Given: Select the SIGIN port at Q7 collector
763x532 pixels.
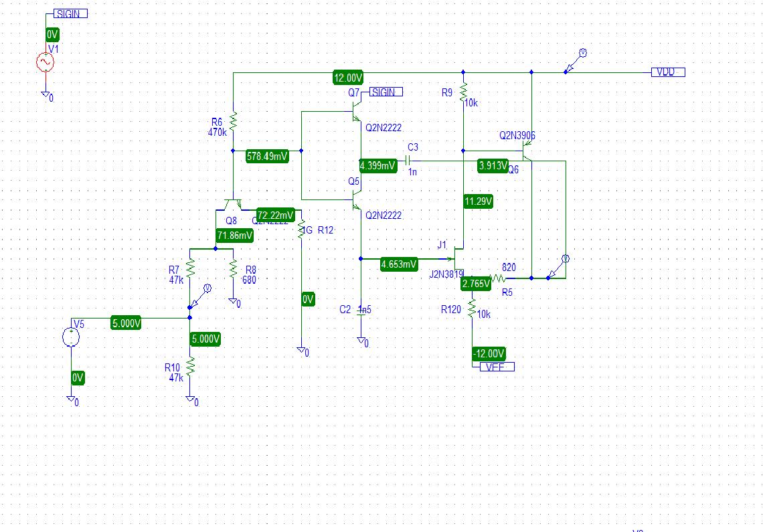Looking at the screenshot, I should 386,92.
